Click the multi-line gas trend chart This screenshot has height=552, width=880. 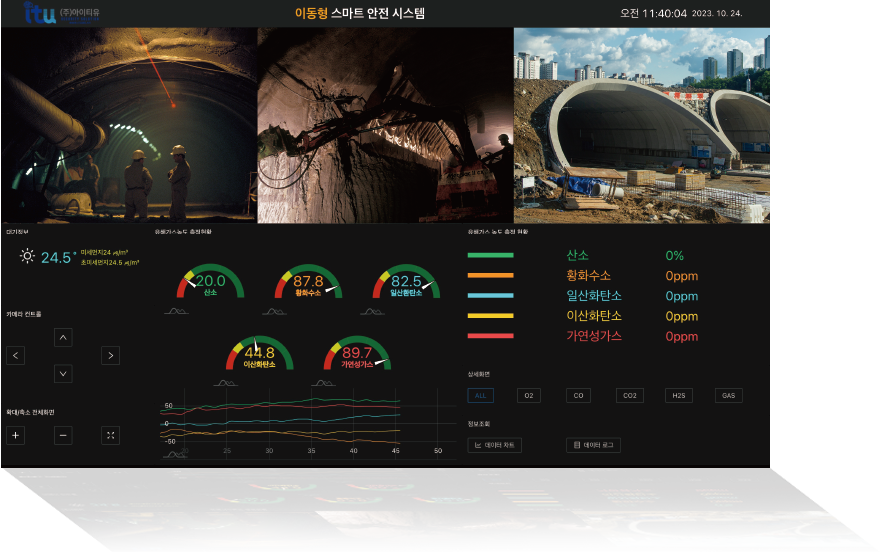(308, 423)
